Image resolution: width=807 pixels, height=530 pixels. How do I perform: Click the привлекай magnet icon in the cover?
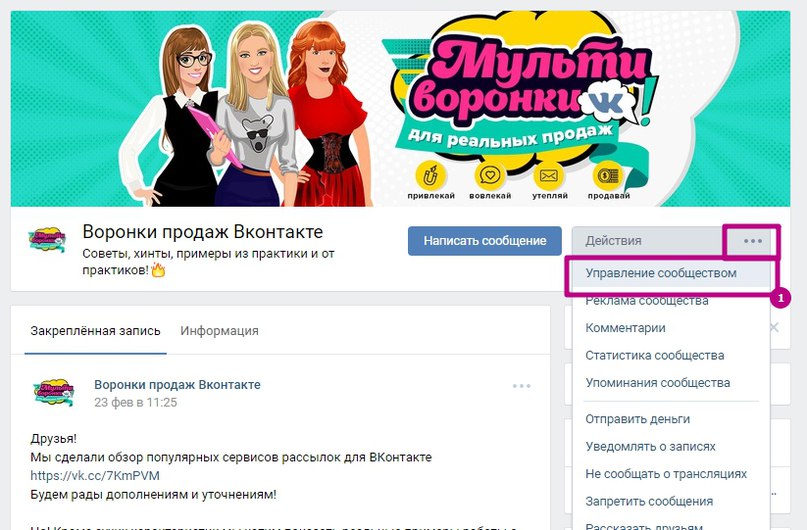coord(430,176)
